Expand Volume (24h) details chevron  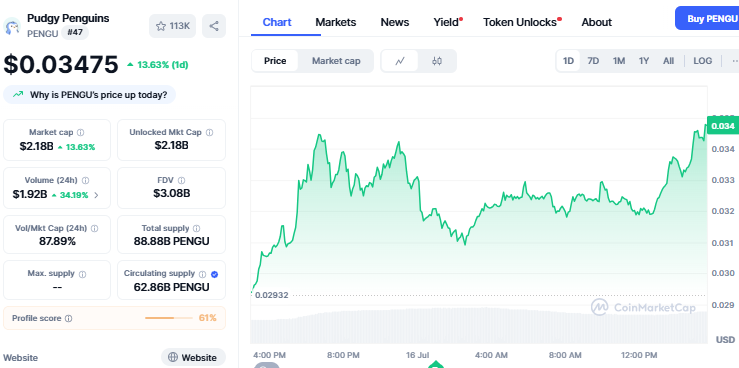point(97,195)
